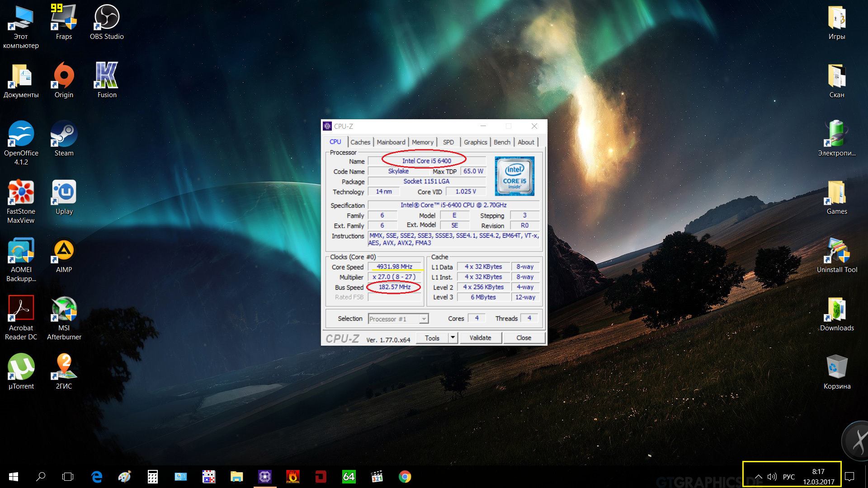Toggle the РУС input language indicator
Screen dimensions: 868x488
pyautogui.click(x=788, y=477)
